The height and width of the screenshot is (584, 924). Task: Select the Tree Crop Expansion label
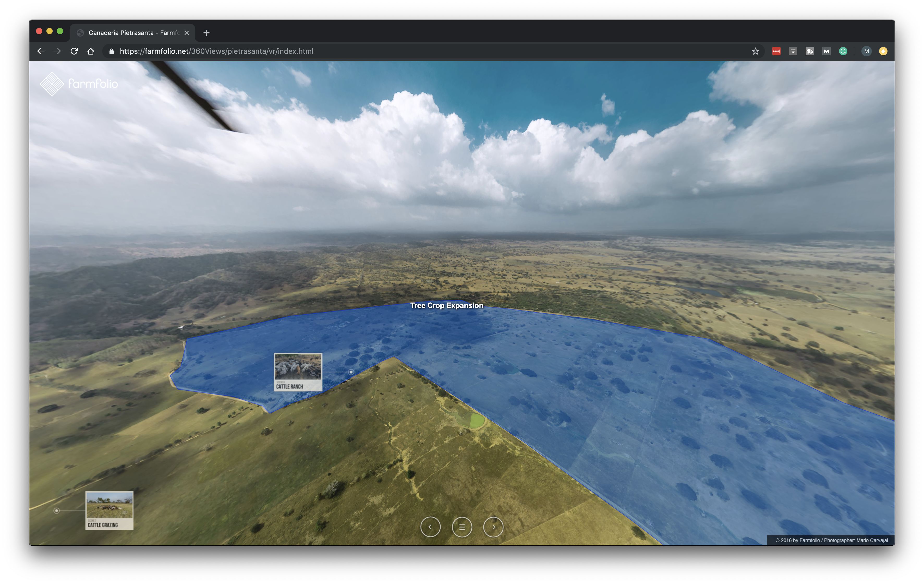point(446,305)
